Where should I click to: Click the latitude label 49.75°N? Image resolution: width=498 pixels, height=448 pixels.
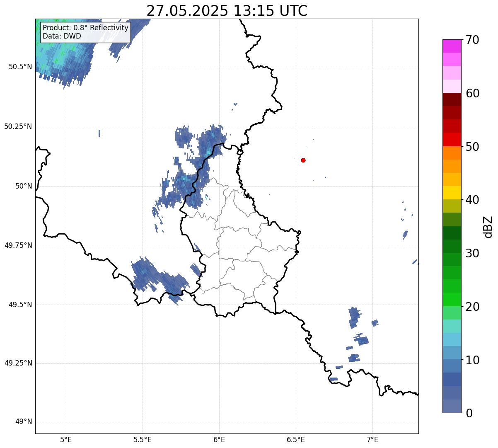(x=18, y=245)
